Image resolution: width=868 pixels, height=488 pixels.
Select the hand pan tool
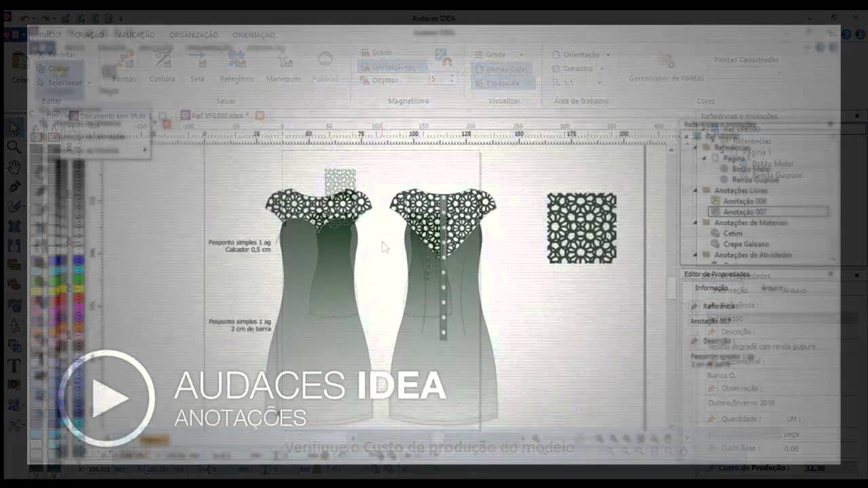point(14,166)
